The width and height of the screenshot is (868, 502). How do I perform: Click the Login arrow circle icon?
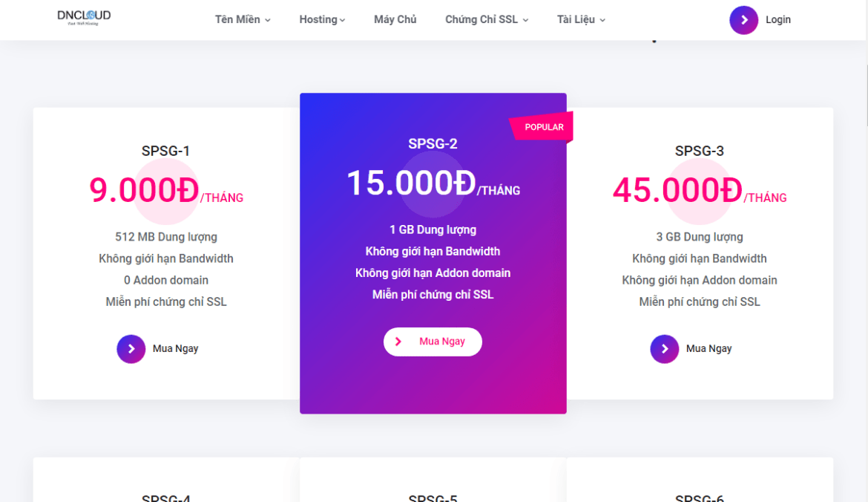(x=743, y=20)
